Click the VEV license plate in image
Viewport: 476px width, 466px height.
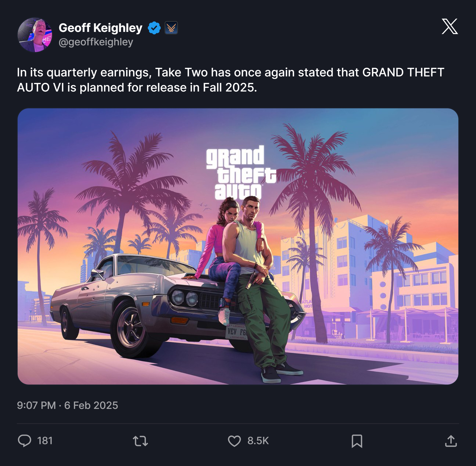click(x=236, y=332)
